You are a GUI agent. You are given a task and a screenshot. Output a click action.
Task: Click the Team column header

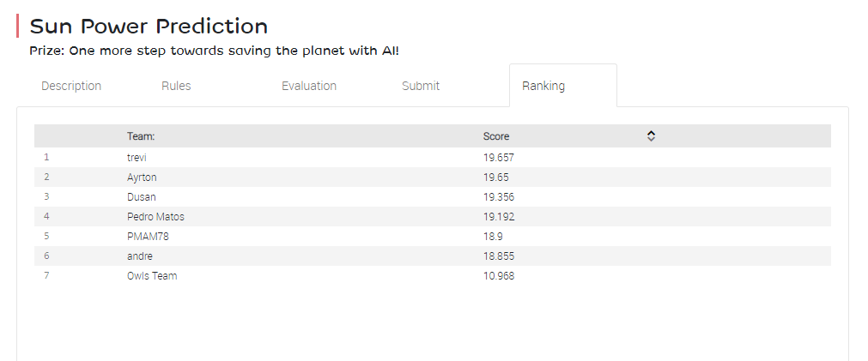coord(141,136)
